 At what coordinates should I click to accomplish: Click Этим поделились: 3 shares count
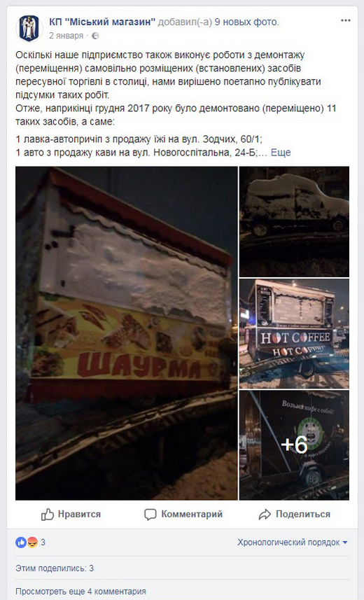click(x=55, y=568)
